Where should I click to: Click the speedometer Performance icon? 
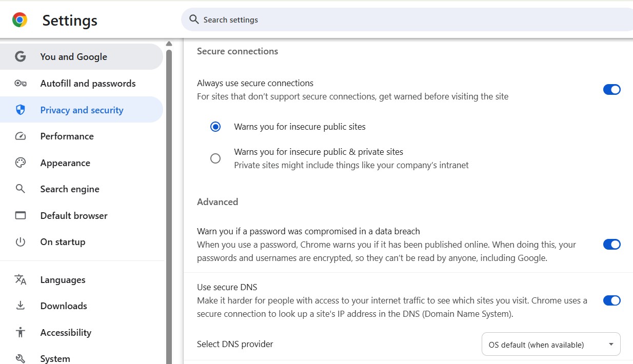click(21, 136)
